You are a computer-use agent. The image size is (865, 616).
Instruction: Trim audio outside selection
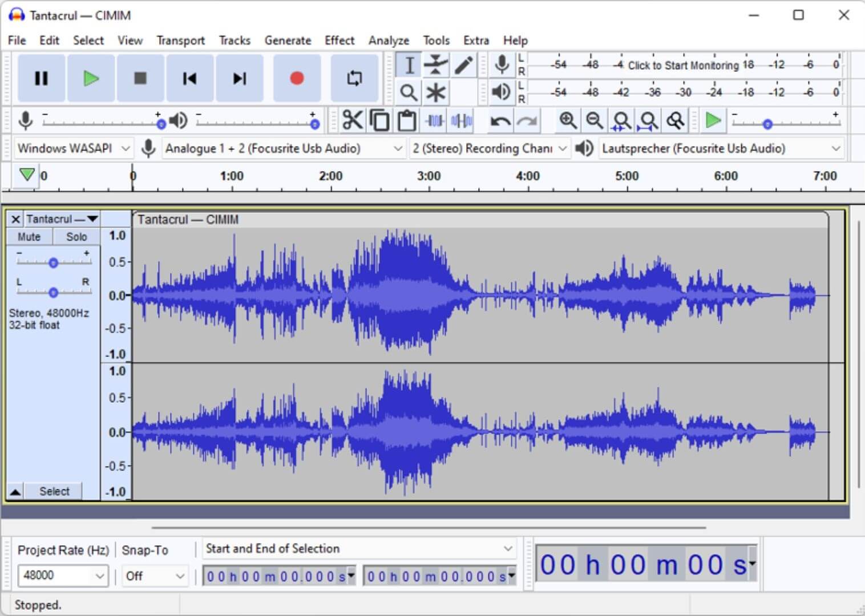(434, 120)
